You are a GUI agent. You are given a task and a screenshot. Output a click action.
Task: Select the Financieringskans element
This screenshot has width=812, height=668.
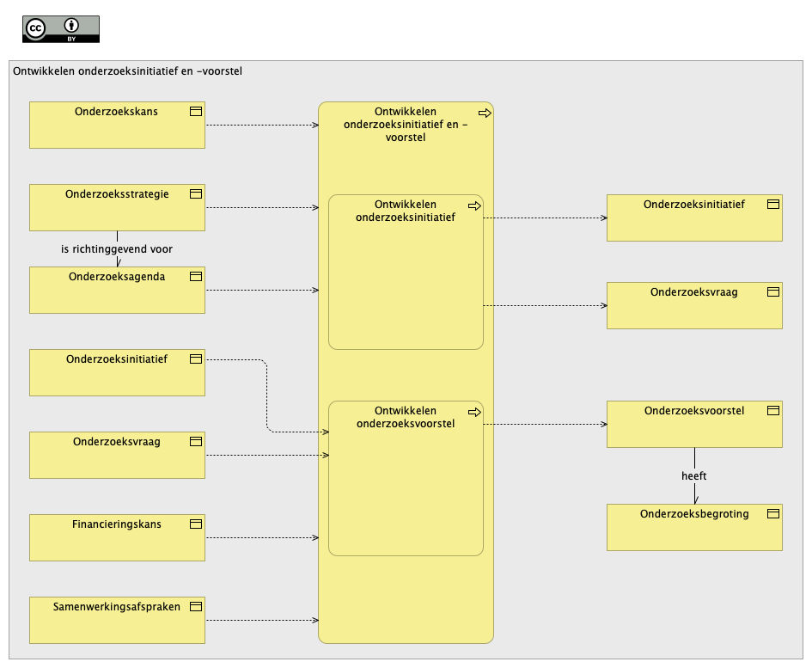pyautogui.click(x=117, y=537)
